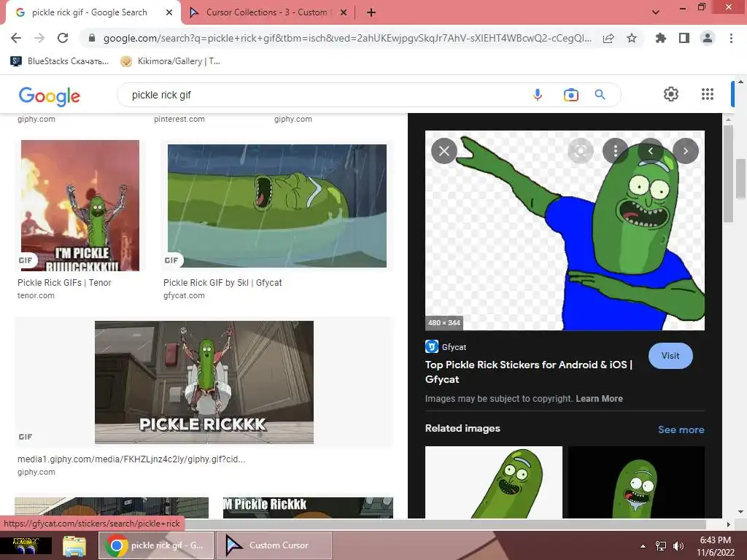Bookmark this page with the star icon
The height and width of the screenshot is (560, 747).
632,38
